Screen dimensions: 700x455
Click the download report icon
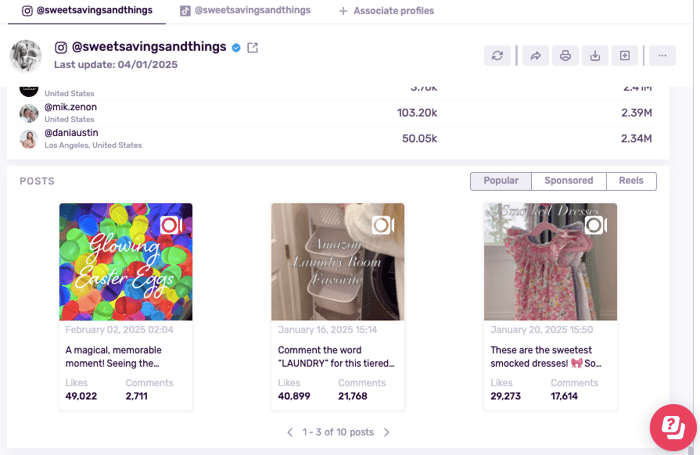point(595,56)
